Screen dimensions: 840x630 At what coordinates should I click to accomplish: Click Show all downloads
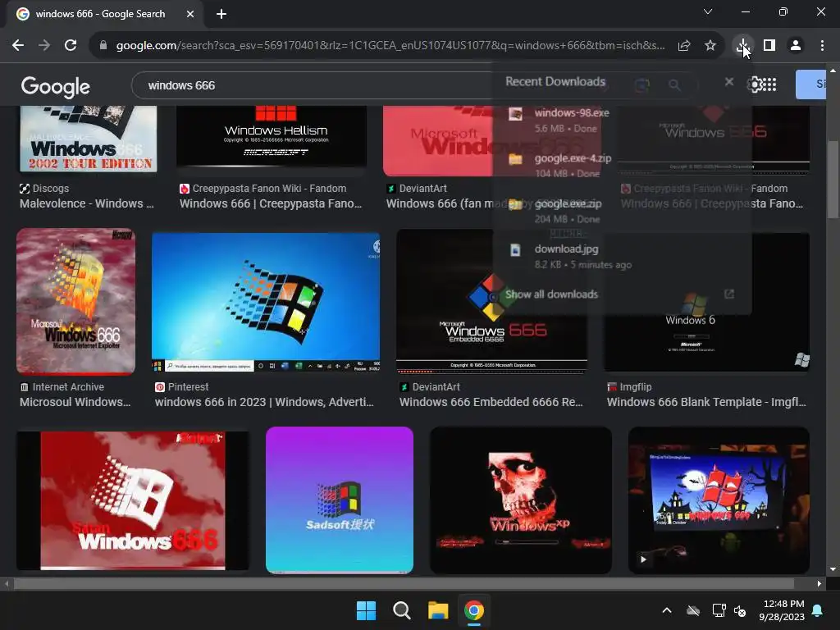point(551,294)
